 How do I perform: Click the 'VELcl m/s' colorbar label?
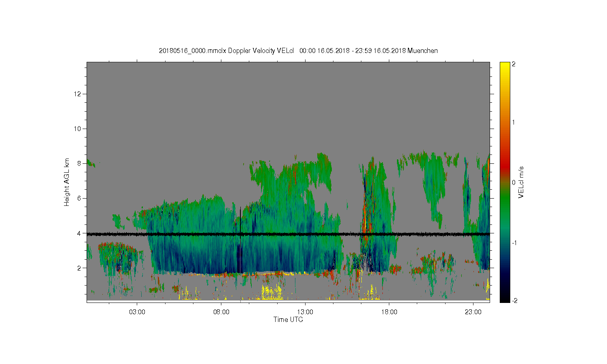click(x=521, y=182)
